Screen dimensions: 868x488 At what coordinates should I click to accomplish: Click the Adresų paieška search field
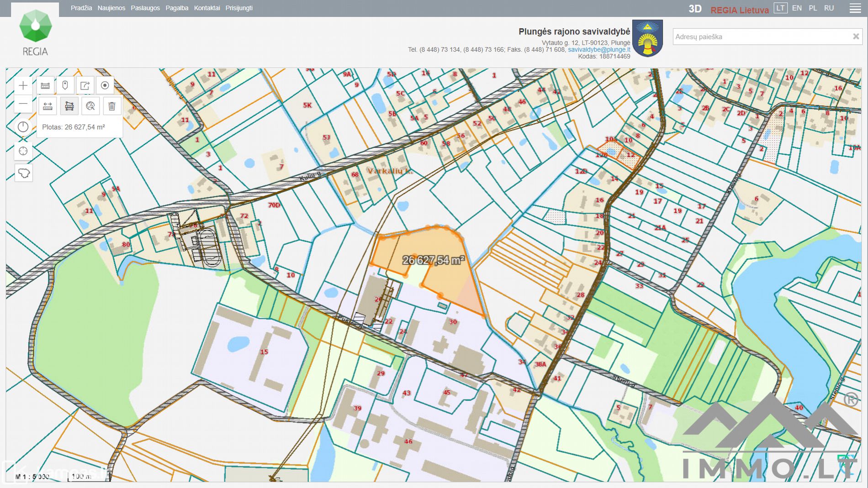tap(761, 37)
